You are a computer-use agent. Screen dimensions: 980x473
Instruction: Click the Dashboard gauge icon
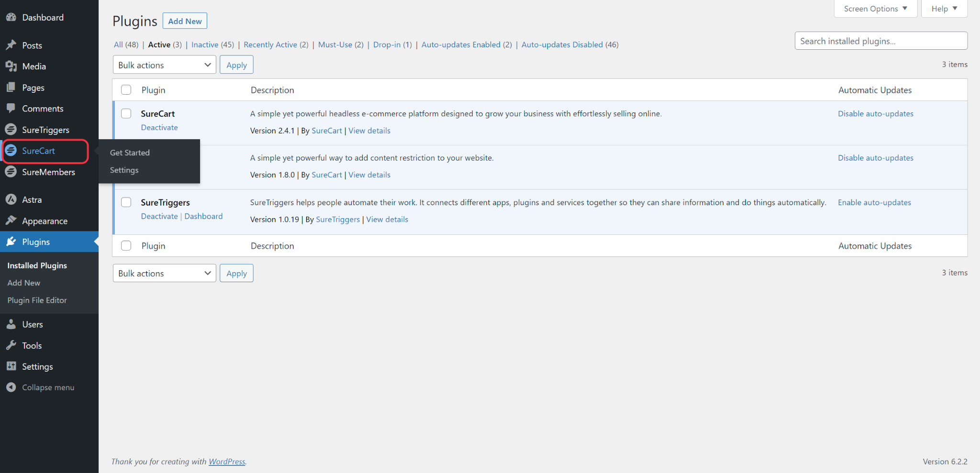[x=11, y=17]
